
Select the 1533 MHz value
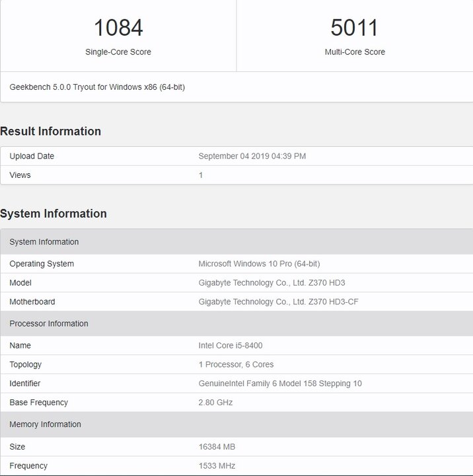tap(217, 465)
